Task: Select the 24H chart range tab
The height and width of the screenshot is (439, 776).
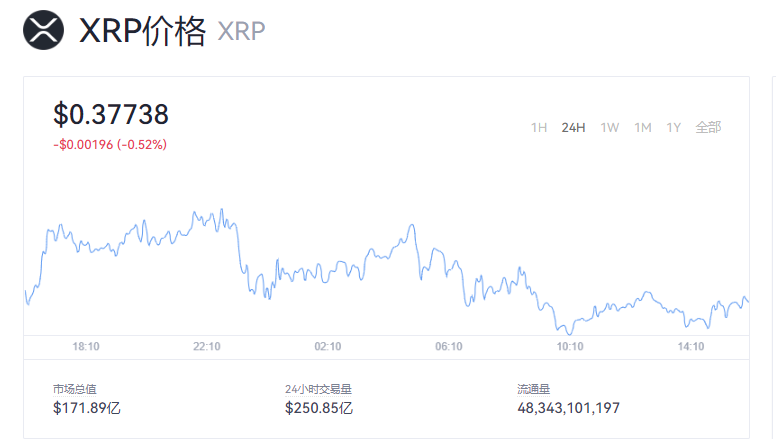Action: click(573, 128)
